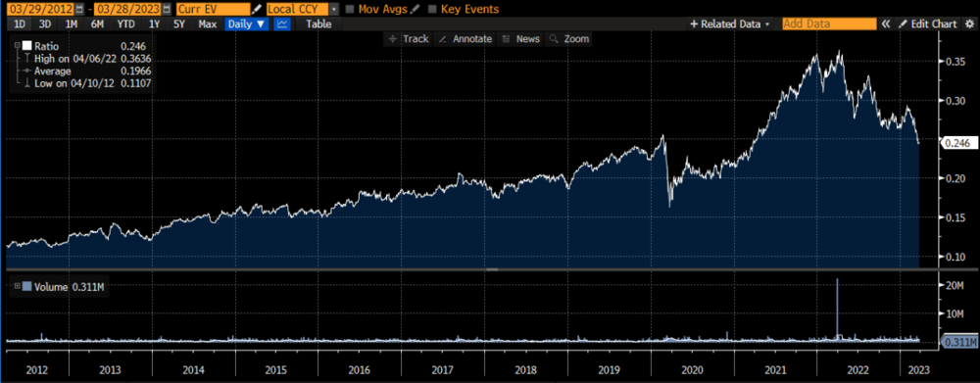Click the Volume series color swatch
Viewport: 980px width, 383px height.
tap(26, 287)
